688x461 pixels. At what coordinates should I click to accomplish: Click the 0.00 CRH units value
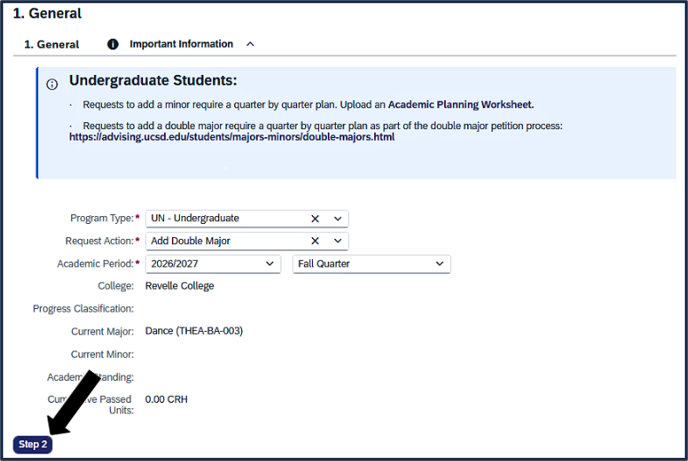pos(166,400)
